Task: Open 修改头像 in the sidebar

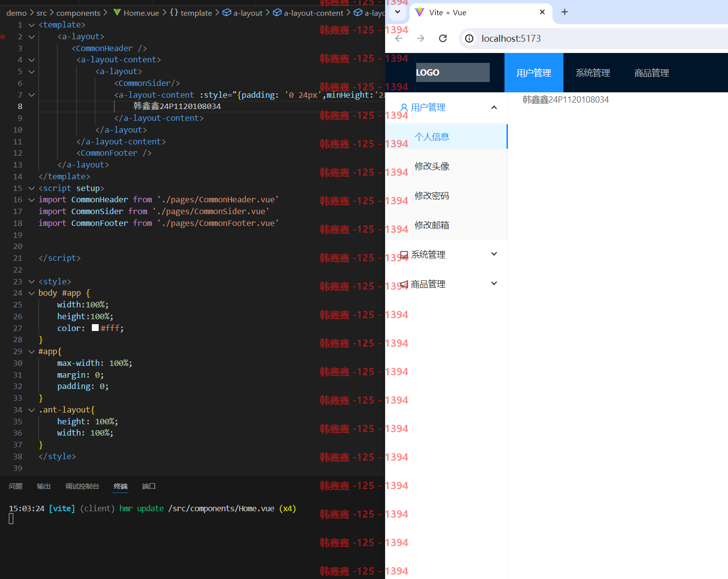Action: click(x=446, y=166)
